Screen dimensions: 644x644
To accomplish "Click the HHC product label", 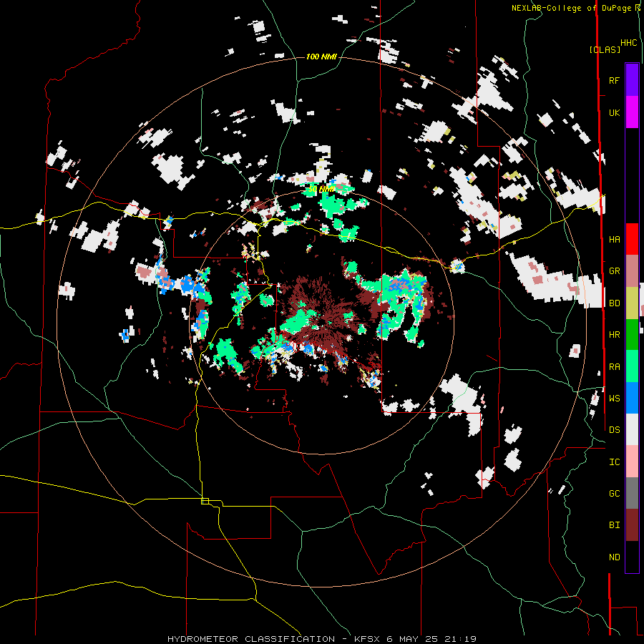I will 628,43.
